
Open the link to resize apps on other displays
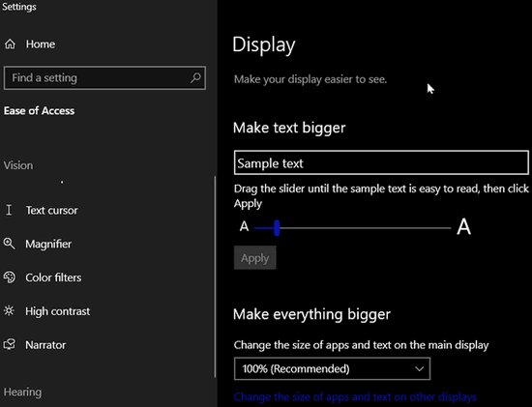point(355,396)
